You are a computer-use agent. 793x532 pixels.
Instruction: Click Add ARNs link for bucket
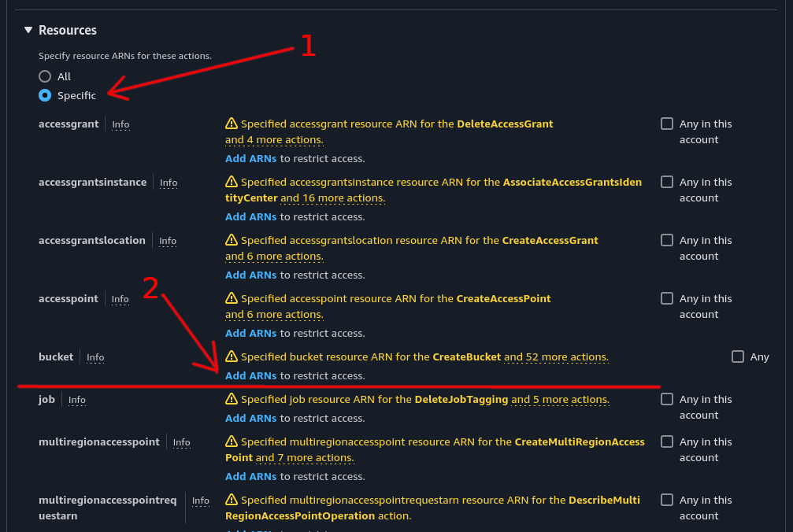click(x=250, y=375)
